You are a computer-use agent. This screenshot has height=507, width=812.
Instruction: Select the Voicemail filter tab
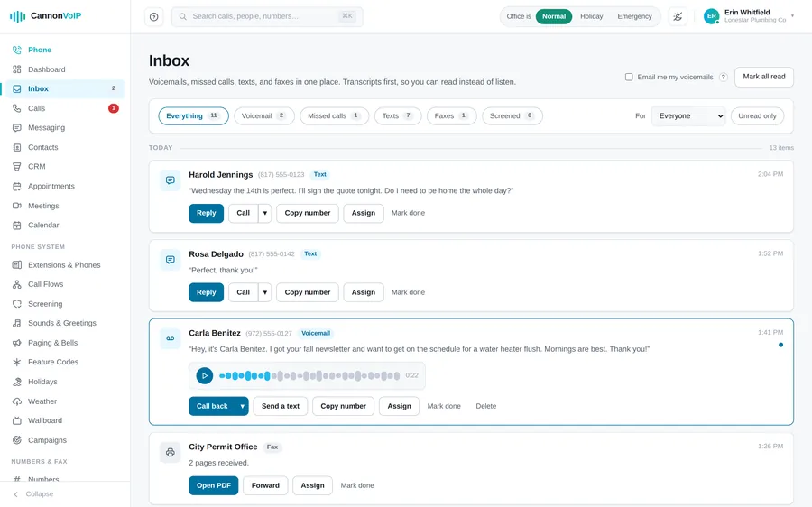click(x=264, y=116)
